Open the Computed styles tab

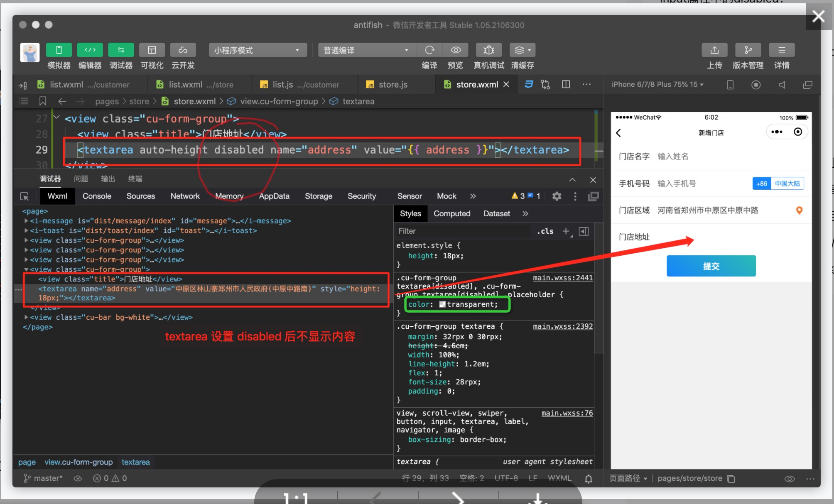click(x=452, y=213)
